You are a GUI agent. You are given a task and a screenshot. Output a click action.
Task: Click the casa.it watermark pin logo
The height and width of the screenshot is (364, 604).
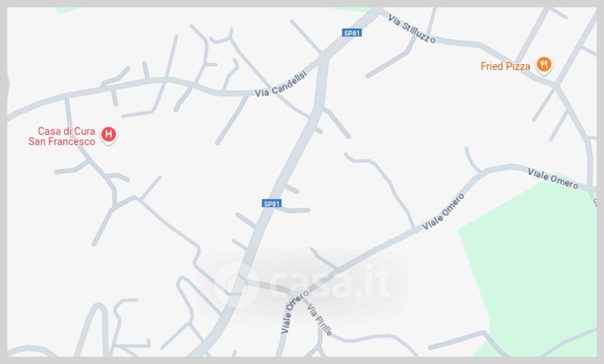pyautogui.click(x=236, y=284)
